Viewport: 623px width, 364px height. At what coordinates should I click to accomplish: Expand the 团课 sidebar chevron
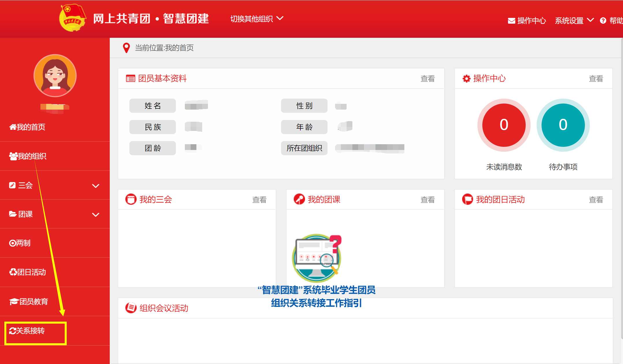pos(96,214)
